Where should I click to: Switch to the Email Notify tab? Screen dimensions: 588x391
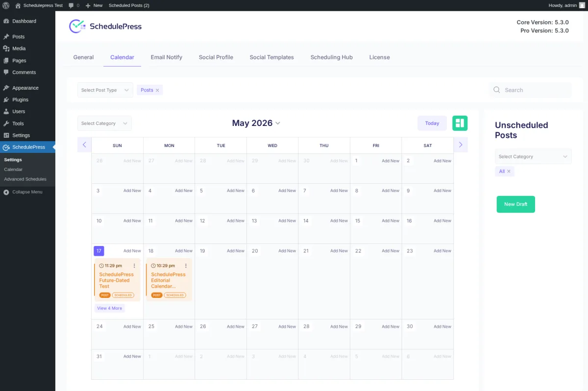167,57
